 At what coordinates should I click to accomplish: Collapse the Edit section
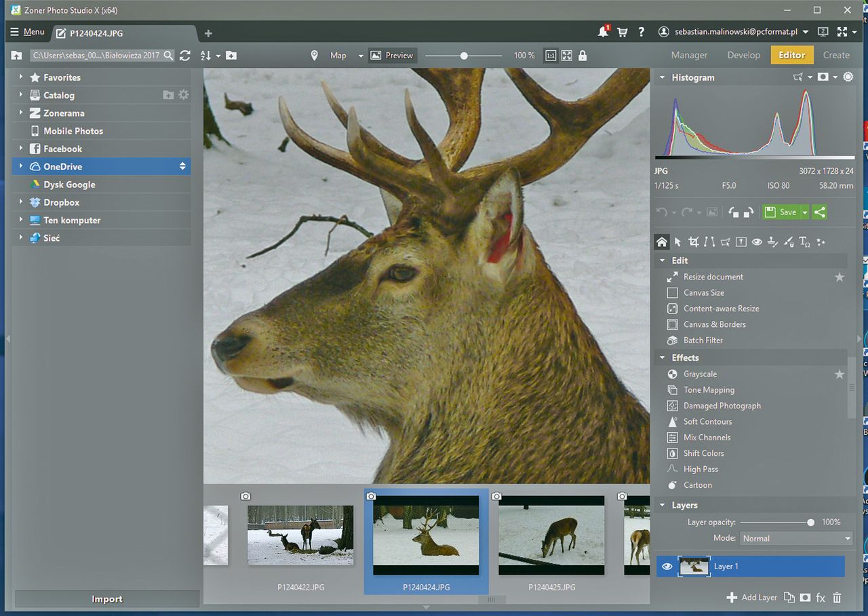pyautogui.click(x=662, y=261)
